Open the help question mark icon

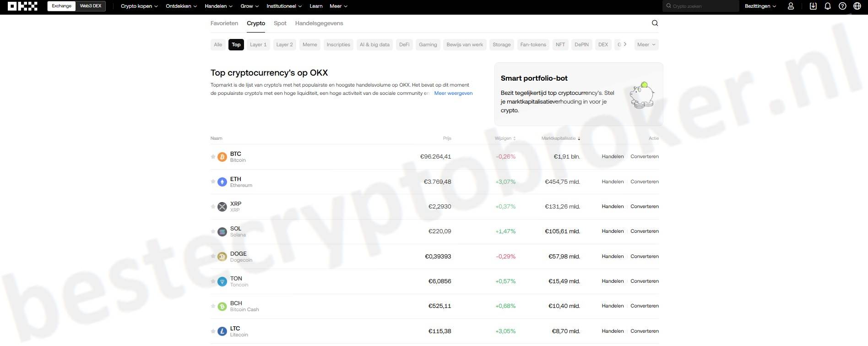pos(842,6)
